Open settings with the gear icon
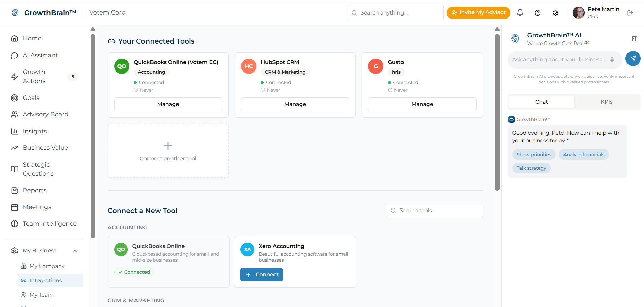 tap(556, 12)
